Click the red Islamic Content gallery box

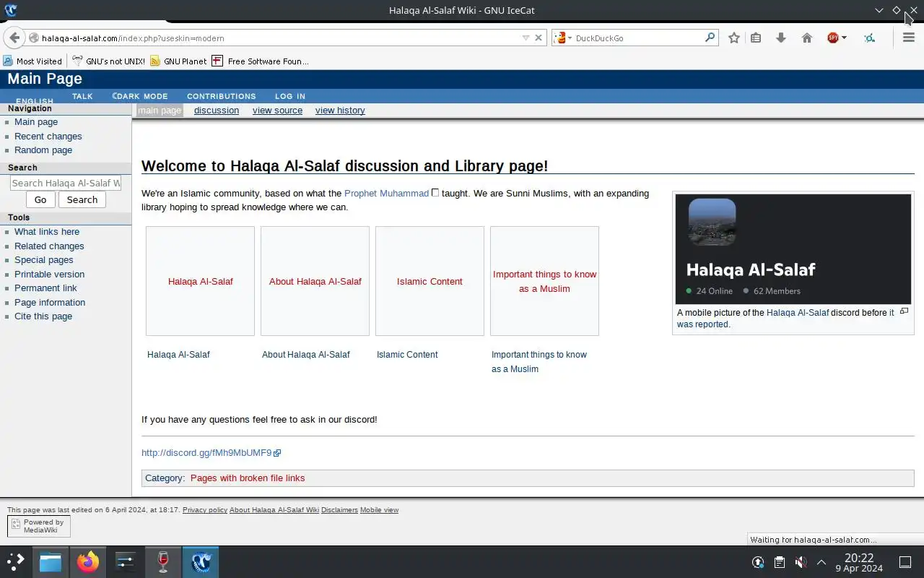(x=430, y=281)
